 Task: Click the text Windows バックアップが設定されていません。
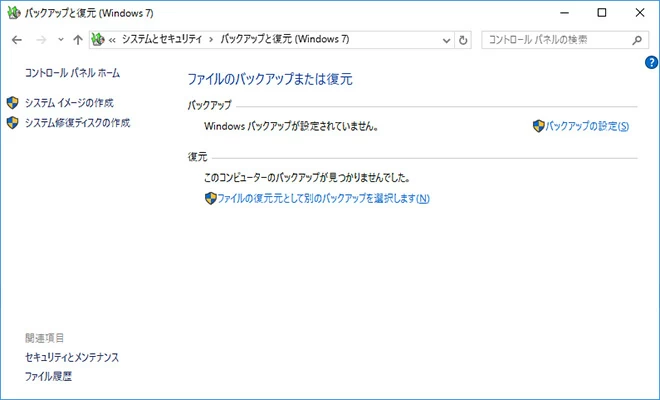click(x=291, y=126)
